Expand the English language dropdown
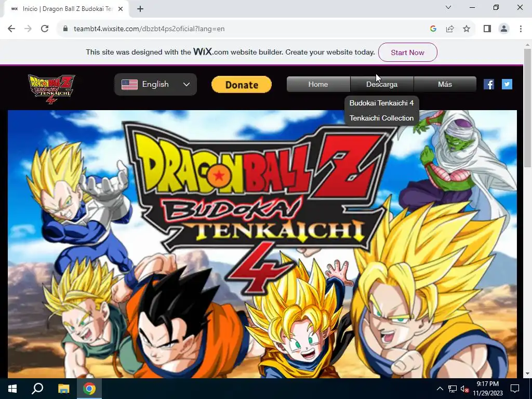The image size is (532, 399). pyautogui.click(x=155, y=84)
